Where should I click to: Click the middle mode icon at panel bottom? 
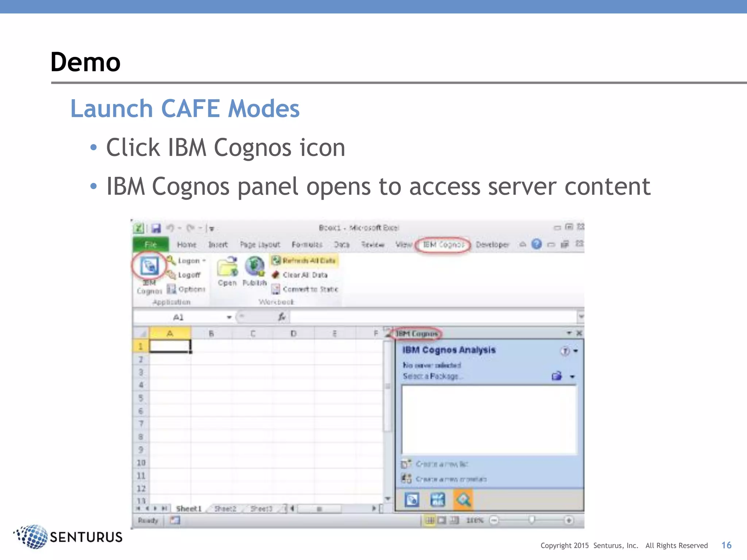click(437, 500)
